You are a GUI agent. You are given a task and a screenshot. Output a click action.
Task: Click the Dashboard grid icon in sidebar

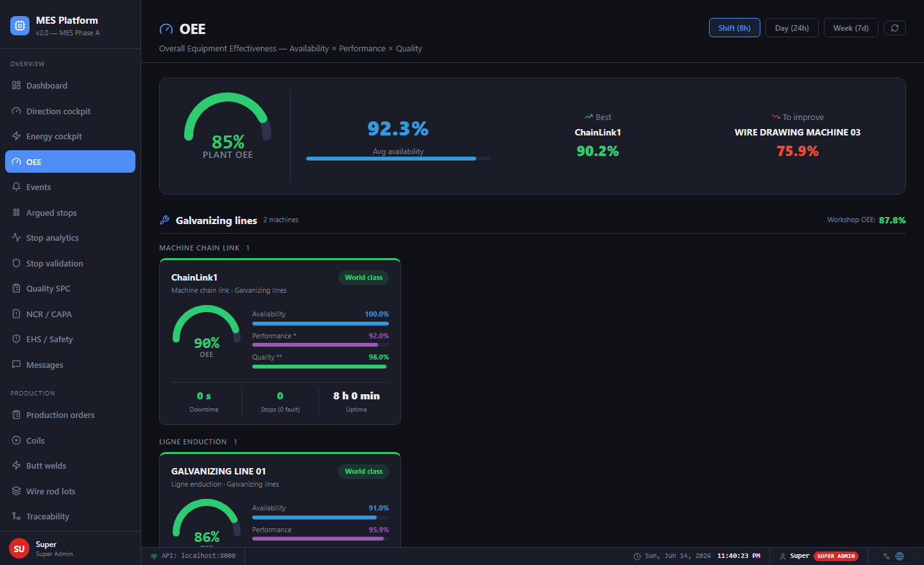pyautogui.click(x=16, y=85)
